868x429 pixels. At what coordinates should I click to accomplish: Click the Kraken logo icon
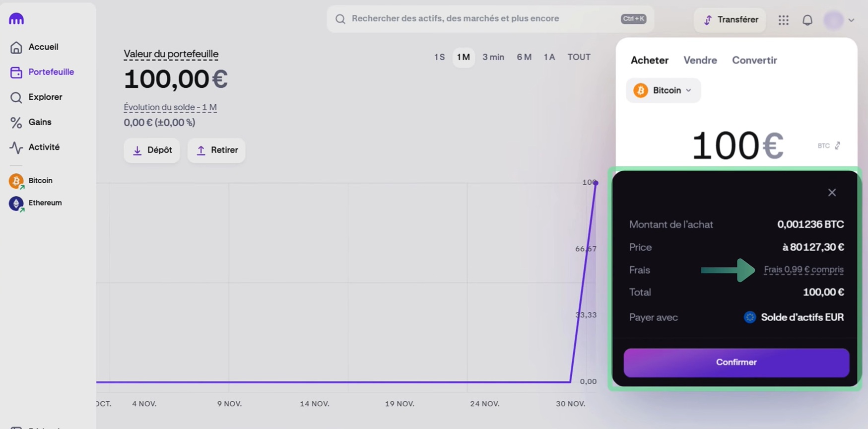click(x=16, y=19)
